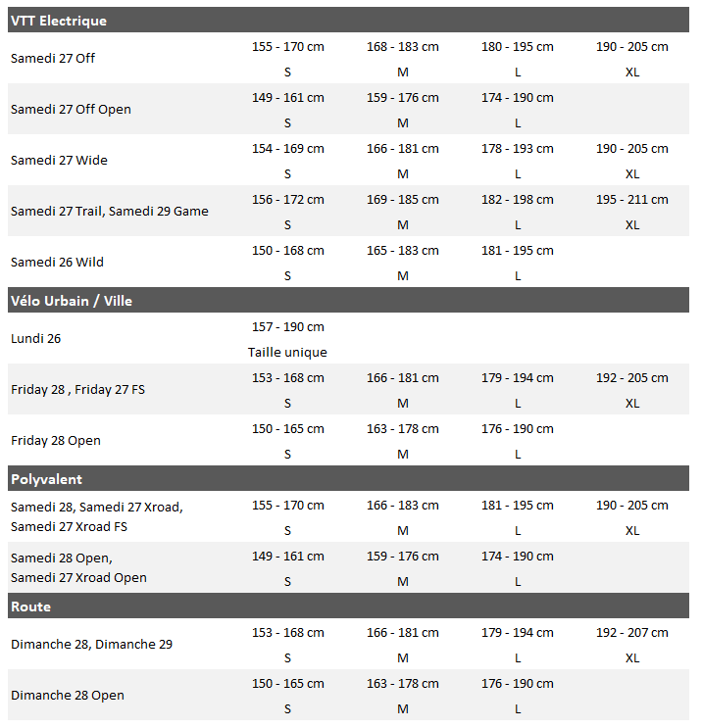Select the Friday 28 Open row label
Image resolution: width=702 pixels, height=728 pixels.
tap(55, 440)
